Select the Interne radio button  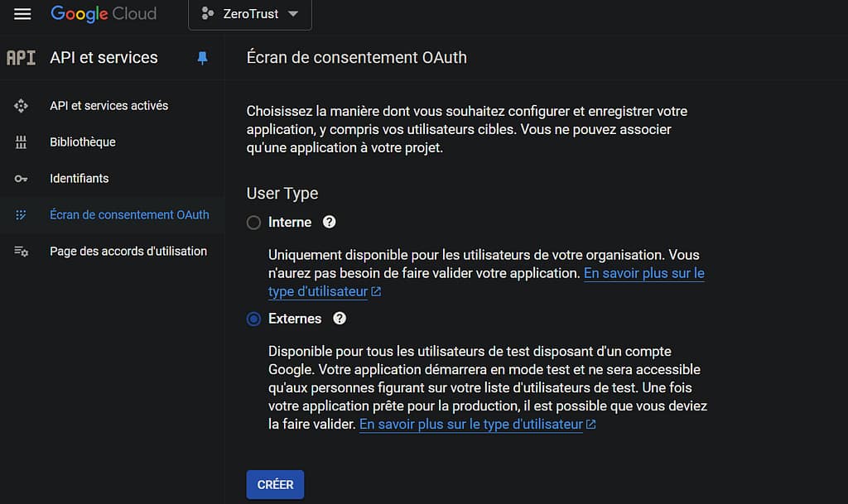click(254, 223)
